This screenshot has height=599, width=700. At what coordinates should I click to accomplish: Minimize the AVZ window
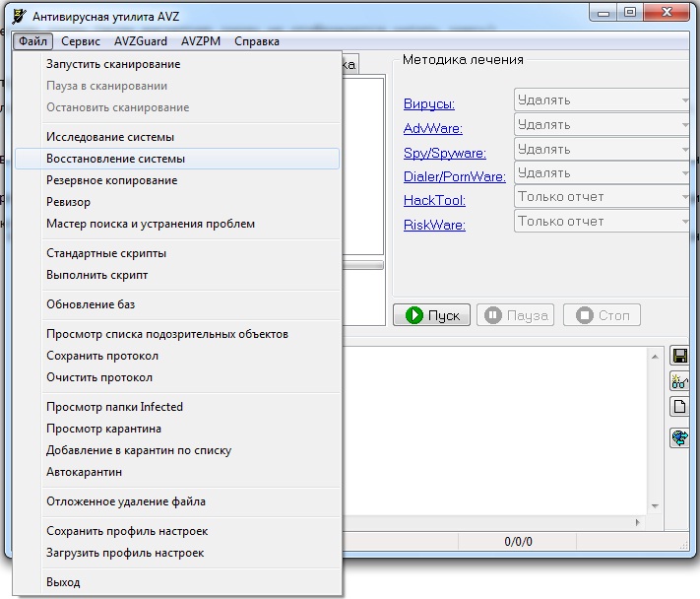[604, 13]
